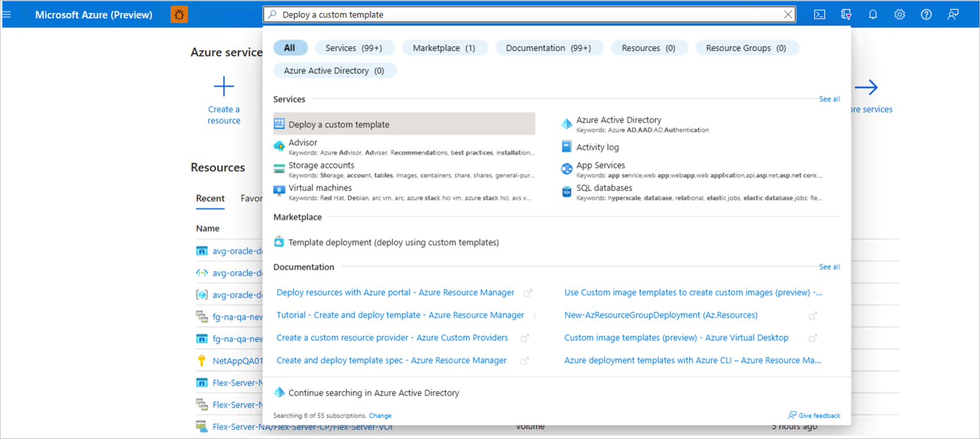The width and height of the screenshot is (980, 439).
Task: Click Create a resource label
Action: (224, 115)
